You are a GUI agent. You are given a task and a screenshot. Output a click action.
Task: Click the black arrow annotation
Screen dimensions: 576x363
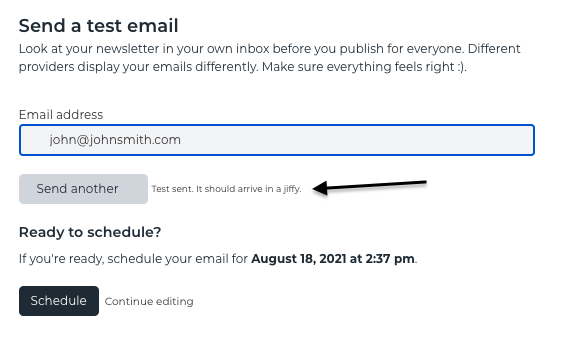tap(370, 187)
